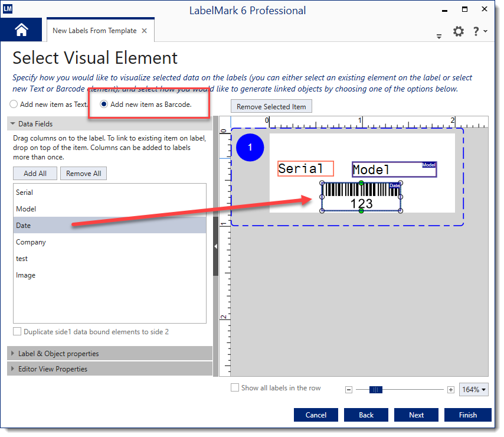504x437 pixels.
Task: Click the Cancel button
Action: coord(316,415)
